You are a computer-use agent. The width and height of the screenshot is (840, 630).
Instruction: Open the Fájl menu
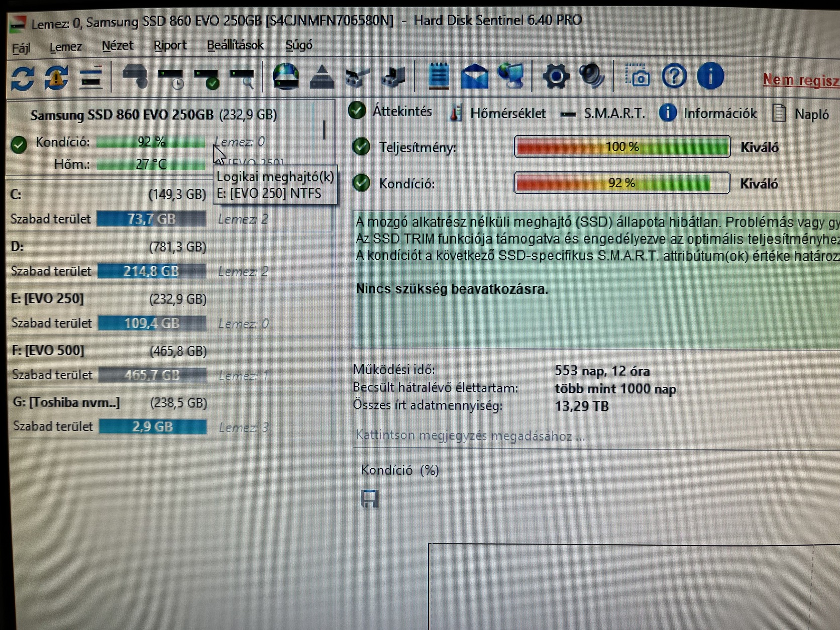point(21,48)
